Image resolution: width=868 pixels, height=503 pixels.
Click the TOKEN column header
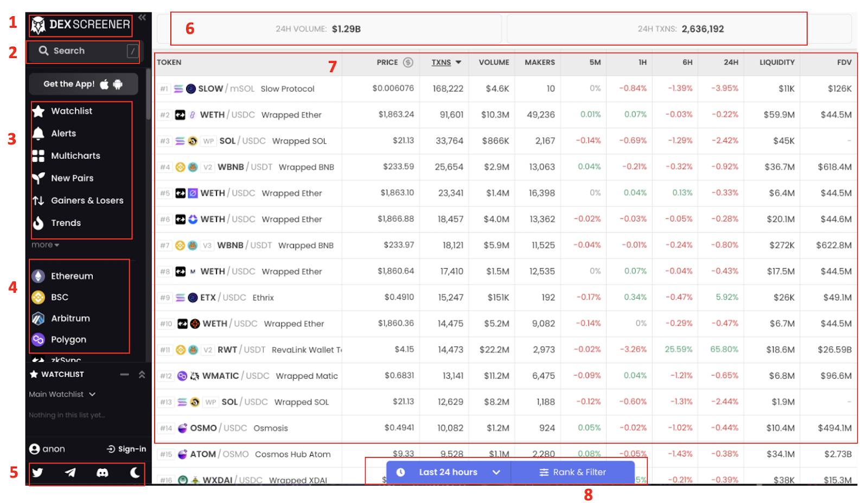coord(169,62)
